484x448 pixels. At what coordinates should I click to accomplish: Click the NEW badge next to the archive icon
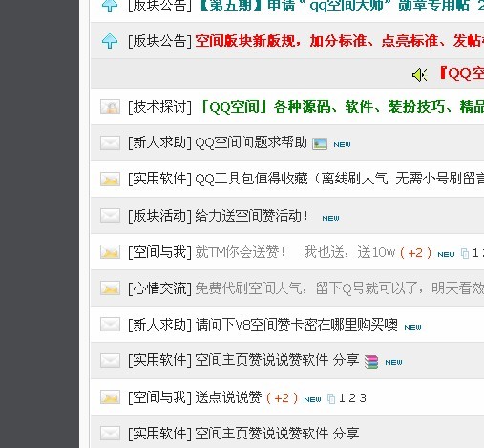(393, 363)
